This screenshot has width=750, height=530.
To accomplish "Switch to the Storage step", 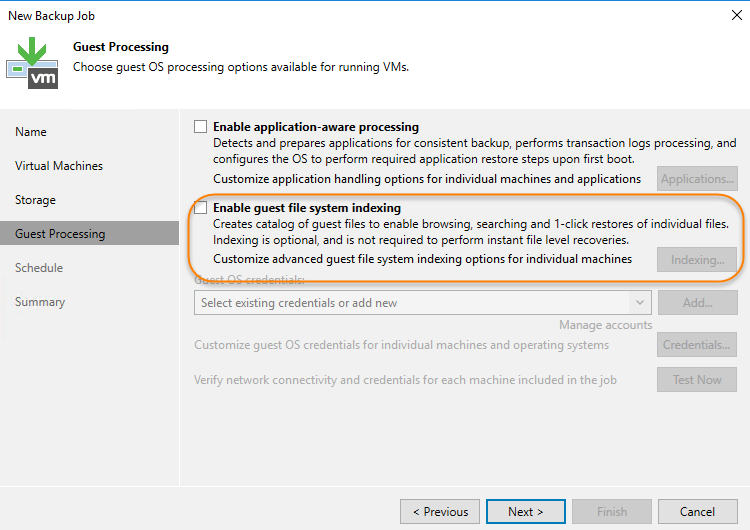I will click(35, 200).
